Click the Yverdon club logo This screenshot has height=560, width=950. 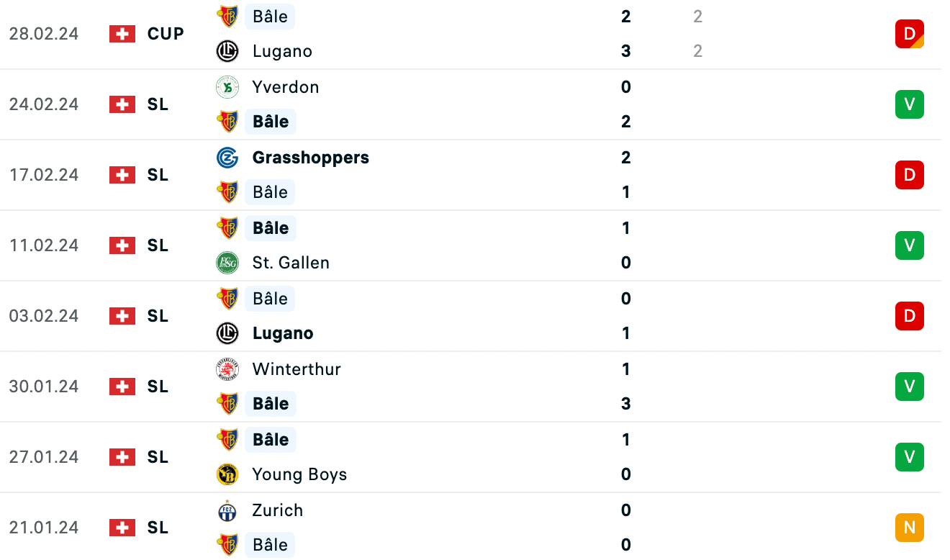[227, 87]
